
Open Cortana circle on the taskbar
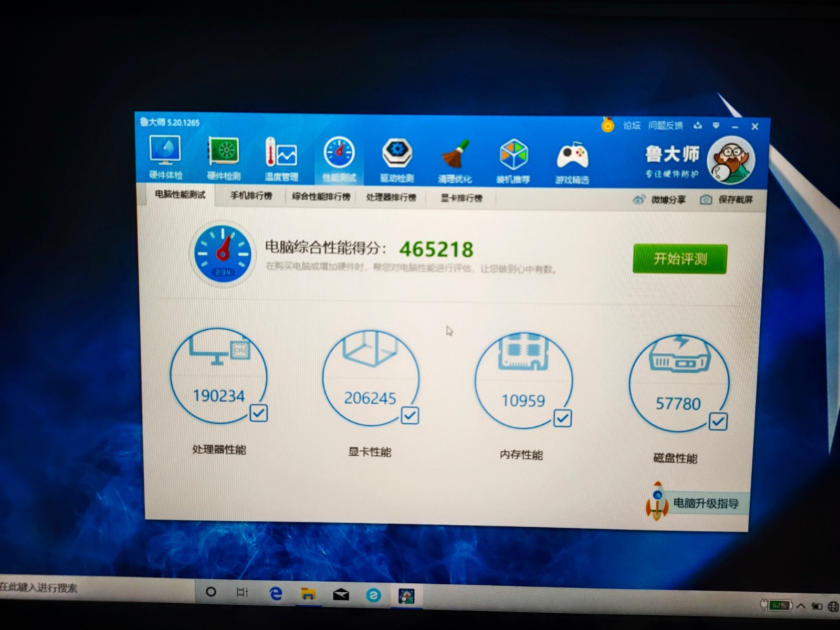tap(211, 592)
